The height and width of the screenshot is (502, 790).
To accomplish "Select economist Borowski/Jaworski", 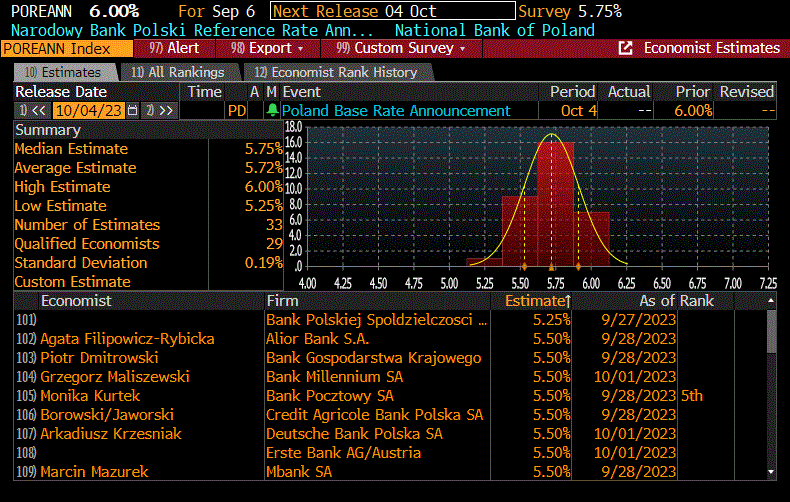I will 107,415.
